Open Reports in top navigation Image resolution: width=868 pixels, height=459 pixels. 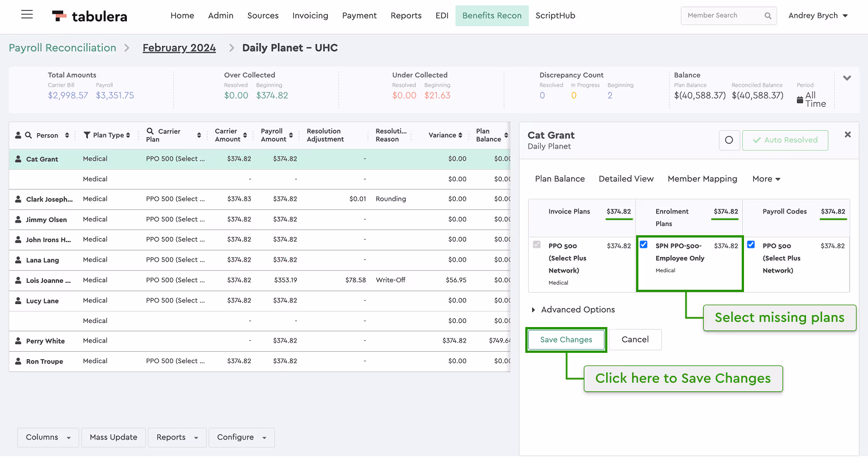click(x=406, y=15)
